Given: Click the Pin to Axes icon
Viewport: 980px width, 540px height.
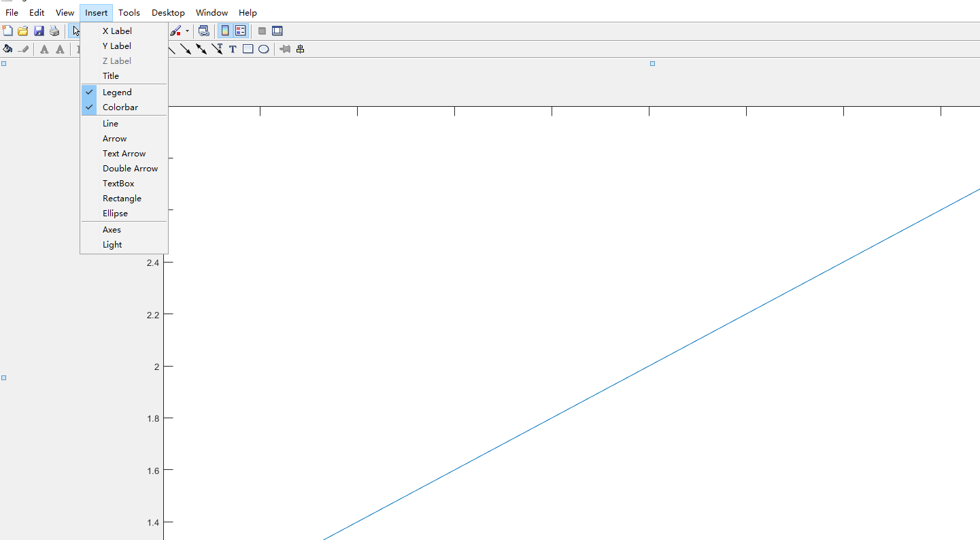Looking at the screenshot, I should click(285, 48).
